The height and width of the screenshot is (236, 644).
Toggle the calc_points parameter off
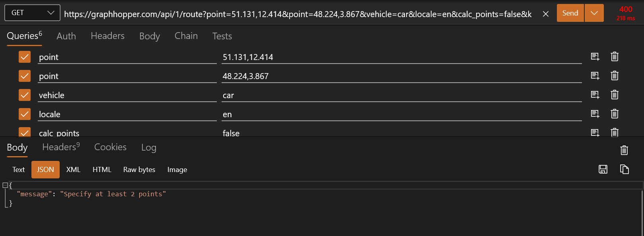coord(25,133)
